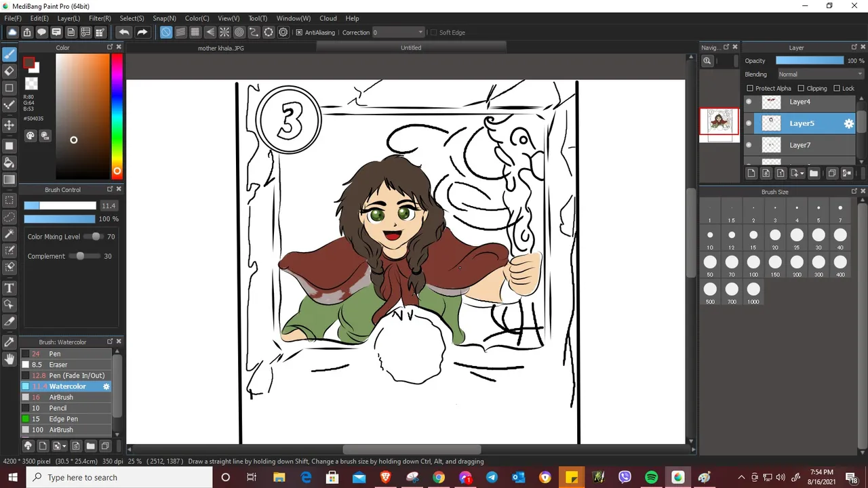Enable radial snap

click(224, 32)
